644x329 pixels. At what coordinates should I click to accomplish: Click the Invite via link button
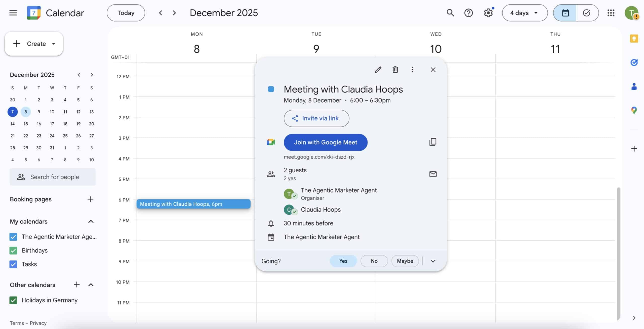click(x=316, y=118)
